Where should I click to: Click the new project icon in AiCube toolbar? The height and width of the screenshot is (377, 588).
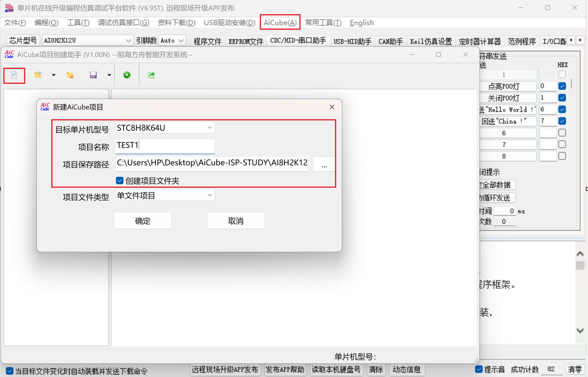[14, 75]
